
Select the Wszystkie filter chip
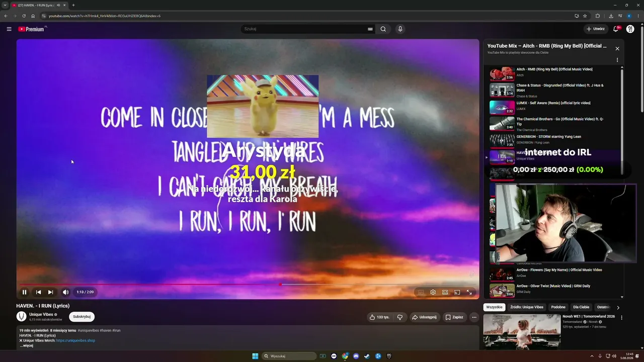(x=494, y=307)
